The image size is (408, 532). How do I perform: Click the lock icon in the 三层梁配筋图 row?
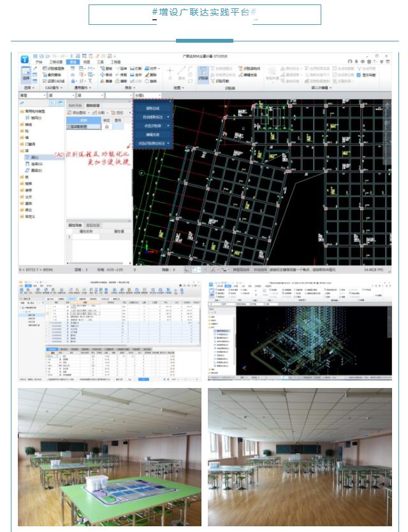pyautogui.click(x=107, y=127)
